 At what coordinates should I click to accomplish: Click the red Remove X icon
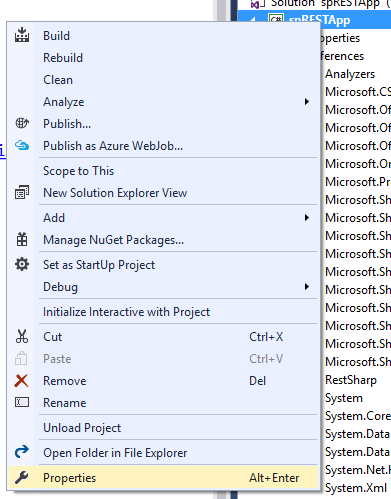[x=22, y=381]
